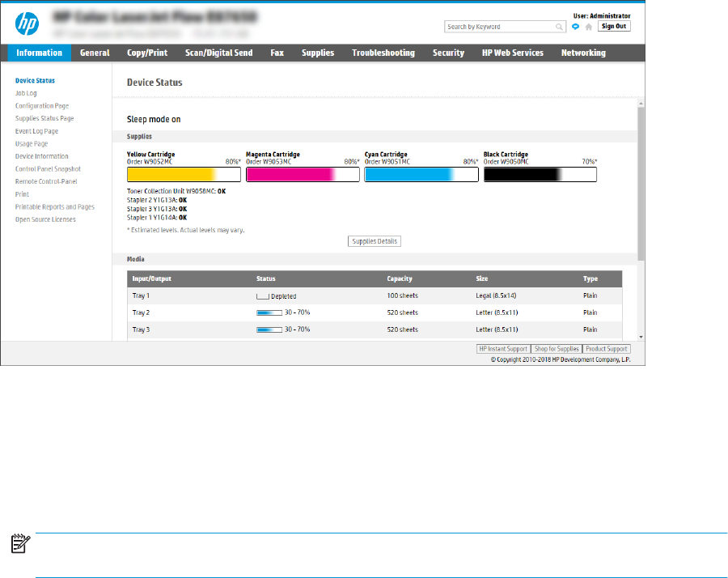Open the Open Source Licenses link
This screenshot has height=578, width=728.
pyautogui.click(x=45, y=219)
